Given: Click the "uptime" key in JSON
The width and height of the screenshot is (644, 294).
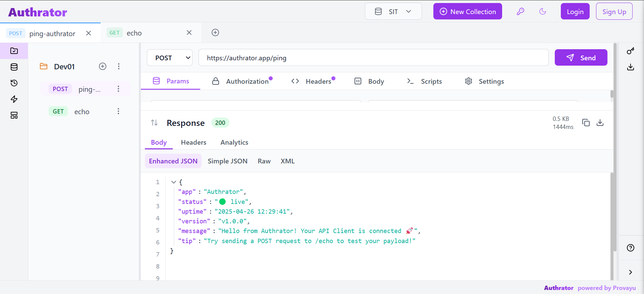Looking at the screenshot, I should (x=192, y=212).
